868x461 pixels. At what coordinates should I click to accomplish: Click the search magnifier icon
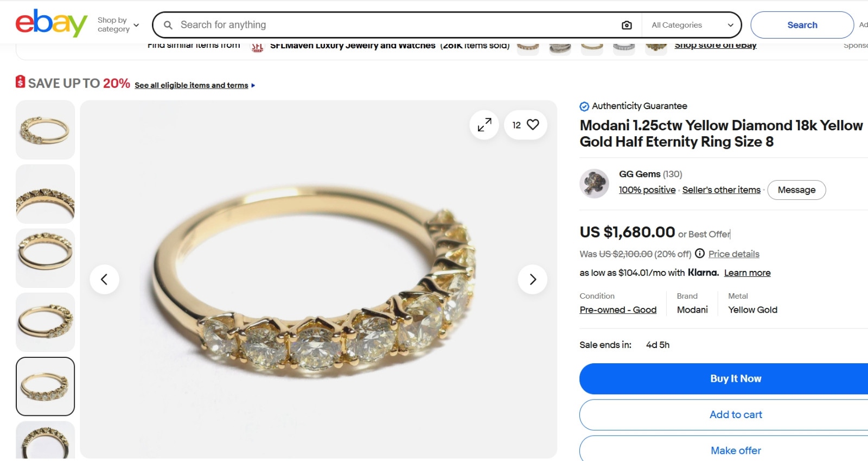click(168, 25)
